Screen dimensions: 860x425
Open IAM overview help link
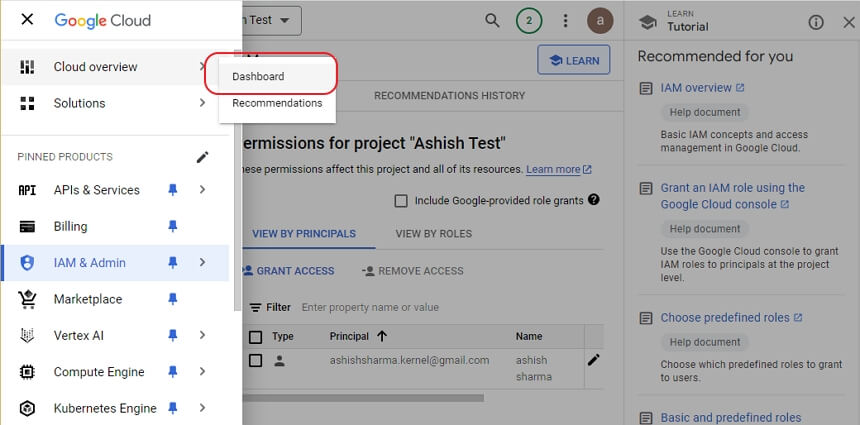tap(702, 88)
